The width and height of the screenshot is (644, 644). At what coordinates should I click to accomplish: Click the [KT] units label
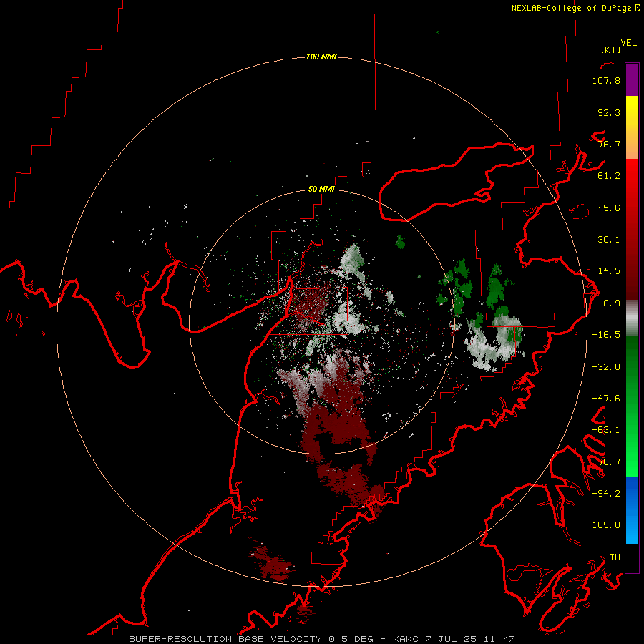610,49
